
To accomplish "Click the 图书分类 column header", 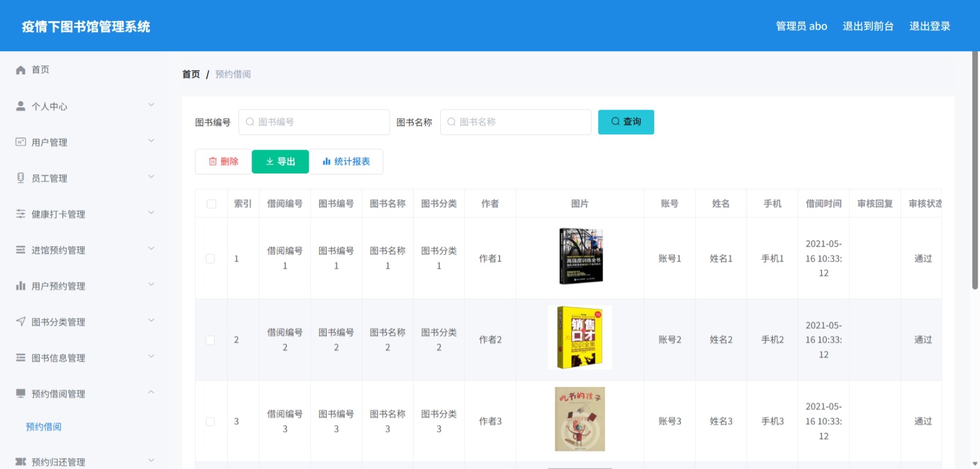I will pos(439,203).
